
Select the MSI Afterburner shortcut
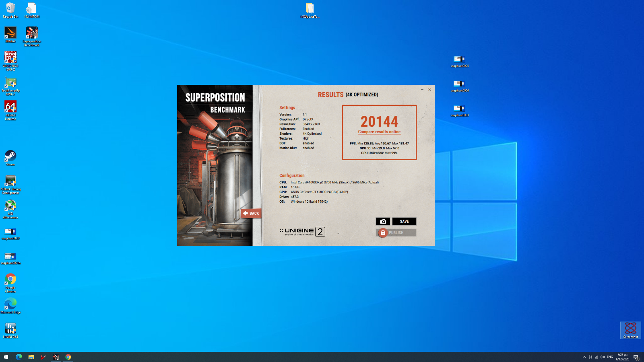[x=10, y=209]
